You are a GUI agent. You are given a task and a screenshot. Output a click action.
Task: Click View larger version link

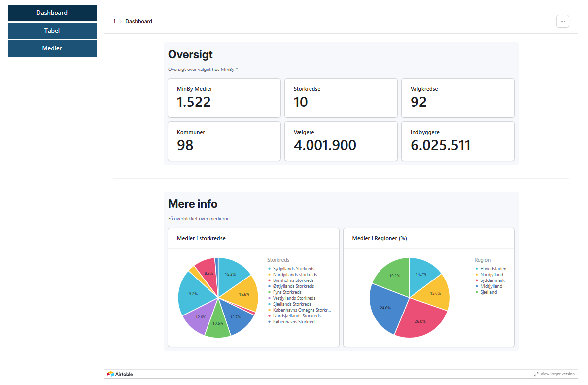coord(557,374)
